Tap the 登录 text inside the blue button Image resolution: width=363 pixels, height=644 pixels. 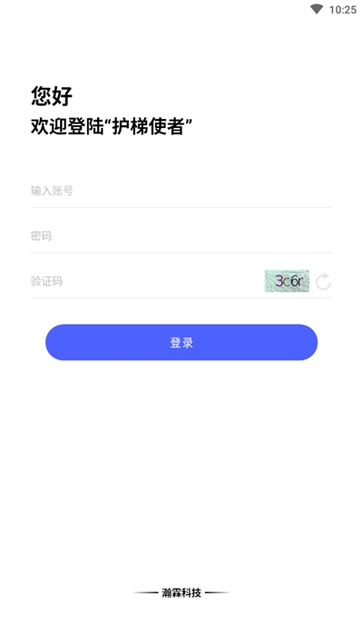181,343
